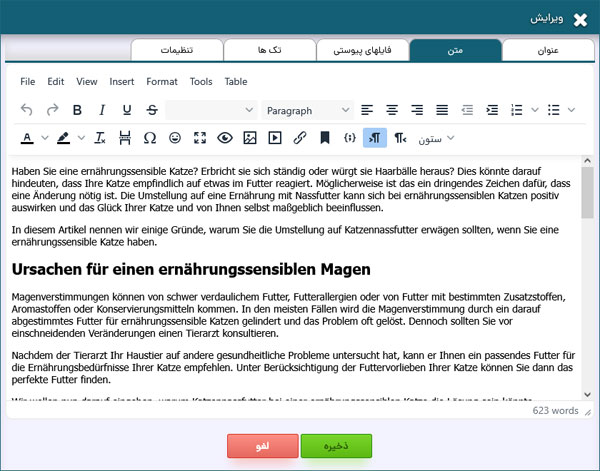The height and width of the screenshot is (471, 600).
Task: Switch to the تنظیمات tab
Action: [x=177, y=50]
